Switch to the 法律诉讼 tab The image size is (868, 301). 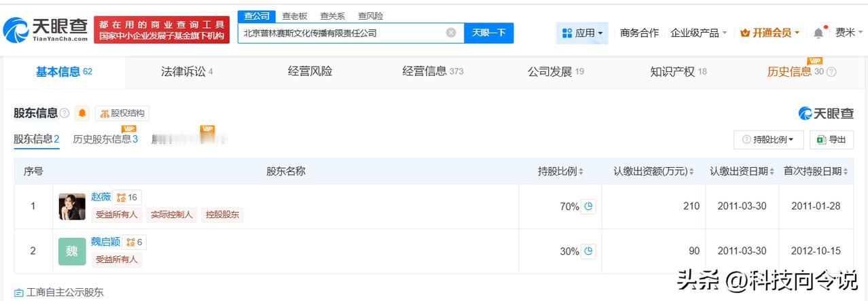pos(187,71)
